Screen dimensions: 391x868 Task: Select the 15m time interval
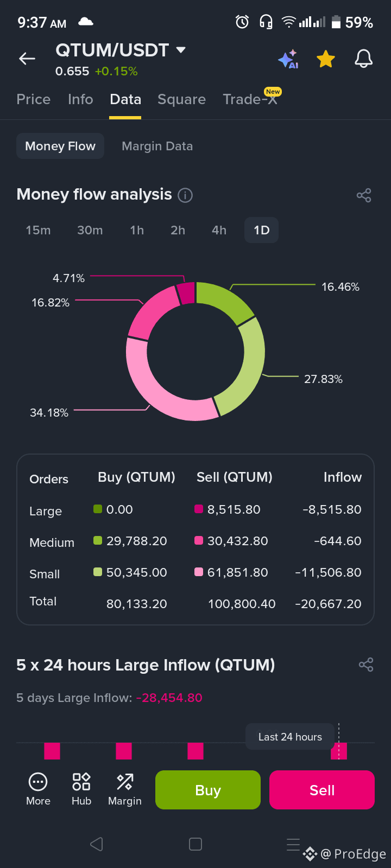38,230
